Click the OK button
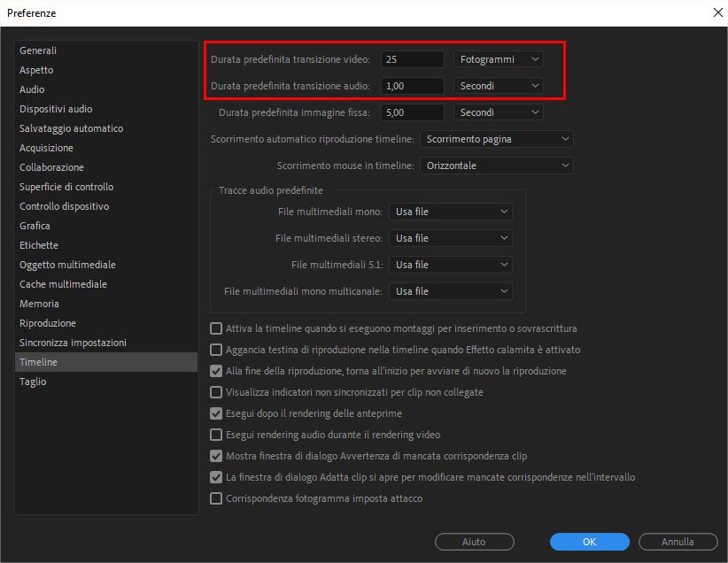The image size is (728, 563). [x=589, y=542]
